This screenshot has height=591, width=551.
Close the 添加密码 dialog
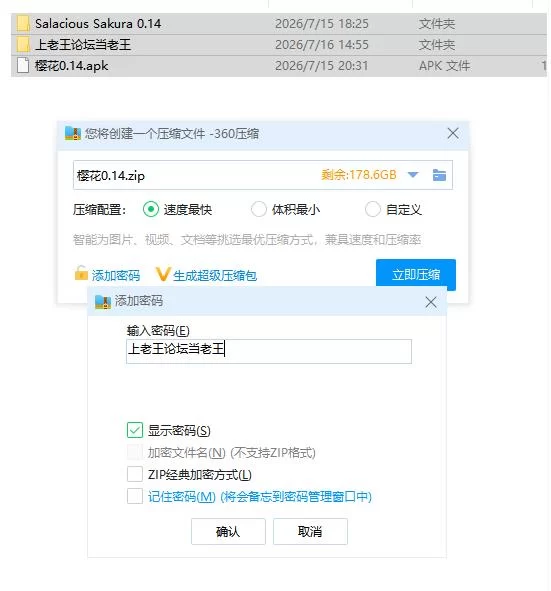(431, 302)
